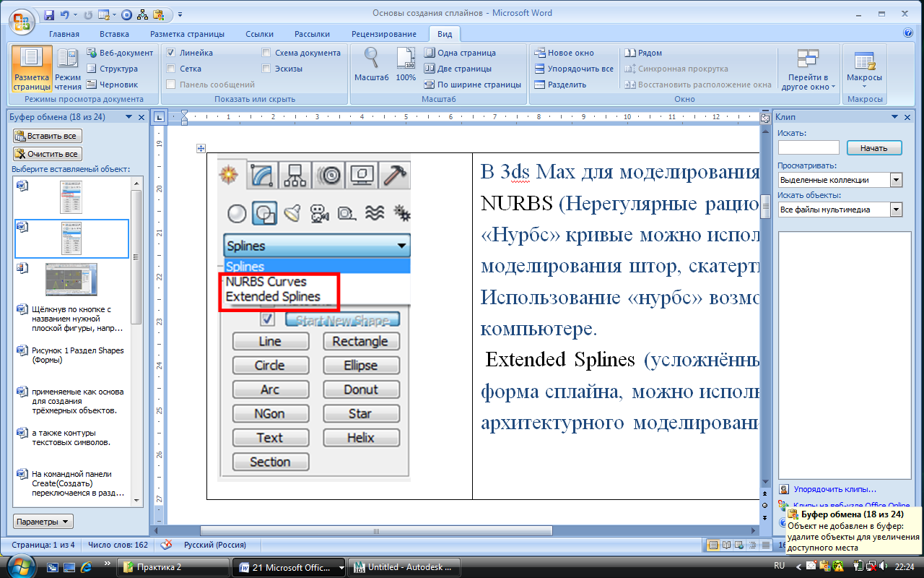Open Искать объекты media type combo box
924x578 pixels.
coord(840,210)
